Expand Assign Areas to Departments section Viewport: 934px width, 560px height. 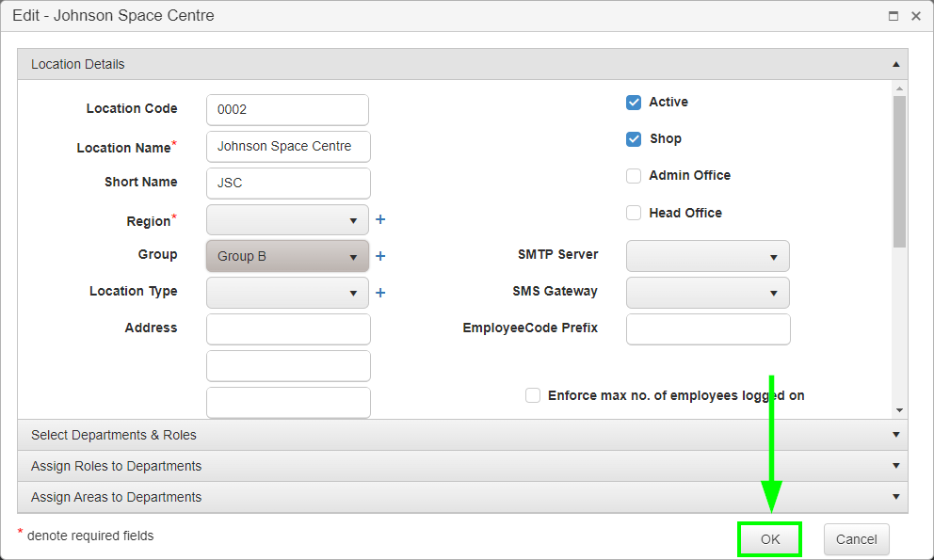click(463, 497)
